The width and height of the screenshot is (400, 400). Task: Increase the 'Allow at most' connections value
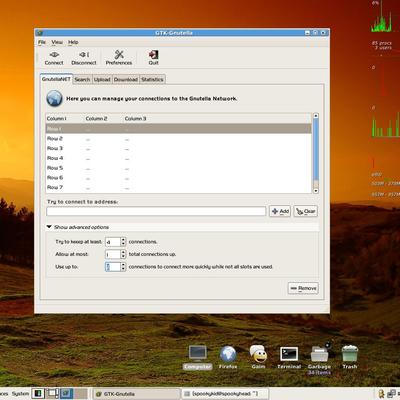point(123,252)
